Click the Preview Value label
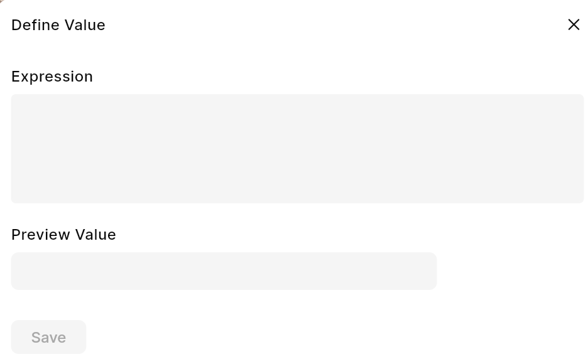Viewport: 588px width, 364px height. (x=63, y=235)
